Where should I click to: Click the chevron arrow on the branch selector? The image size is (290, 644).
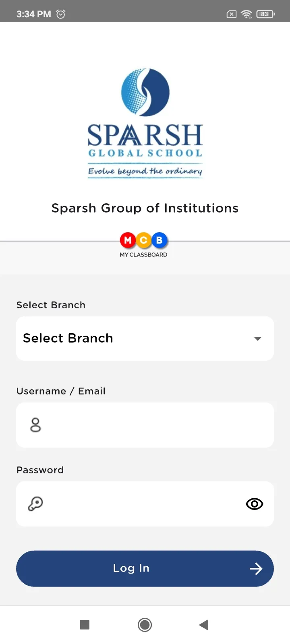[257, 338]
